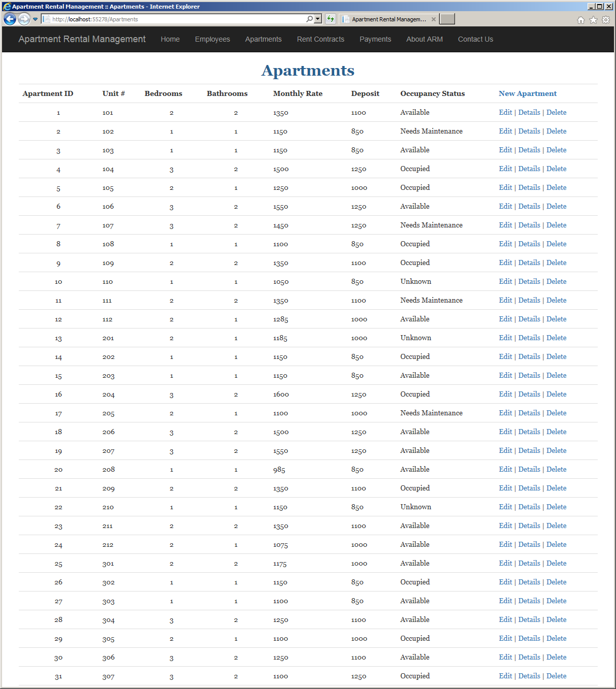This screenshot has width=616, height=689.
Task: Open the Apartments menu item
Action: click(x=263, y=39)
